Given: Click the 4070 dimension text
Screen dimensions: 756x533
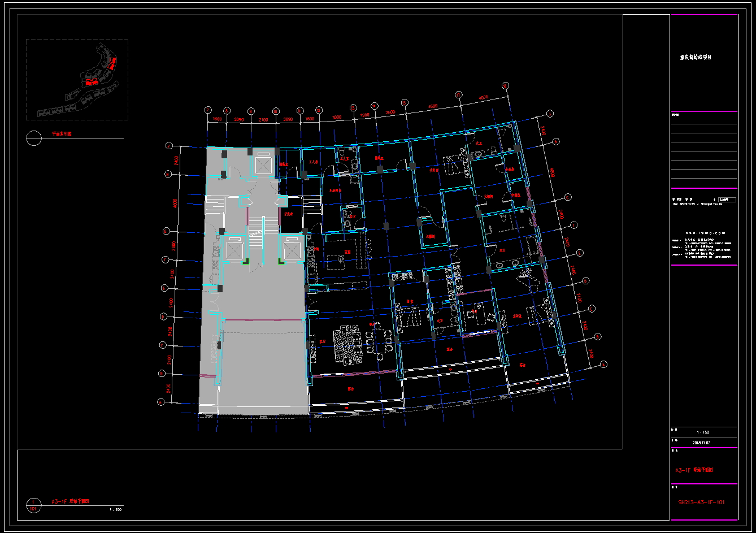Looking at the screenshot, I should (x=483, y=98).
